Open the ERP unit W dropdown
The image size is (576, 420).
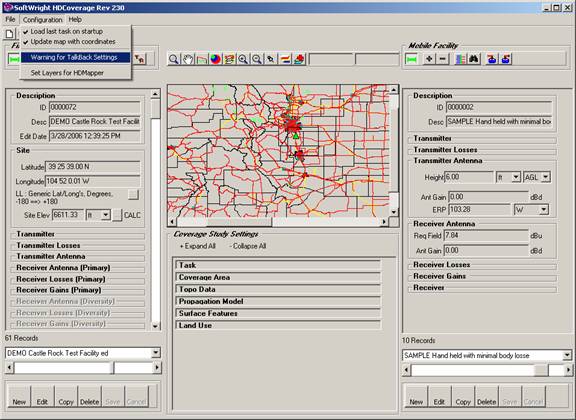[x=544, y=210]
